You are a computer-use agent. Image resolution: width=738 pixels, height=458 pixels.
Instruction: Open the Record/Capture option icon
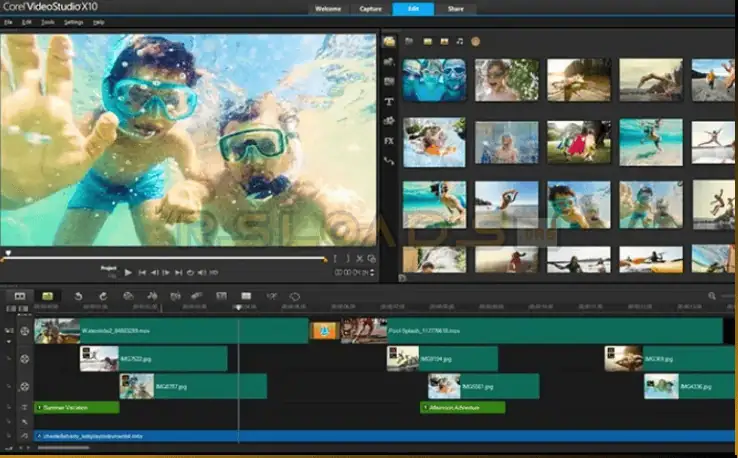(x=128, y=296)
